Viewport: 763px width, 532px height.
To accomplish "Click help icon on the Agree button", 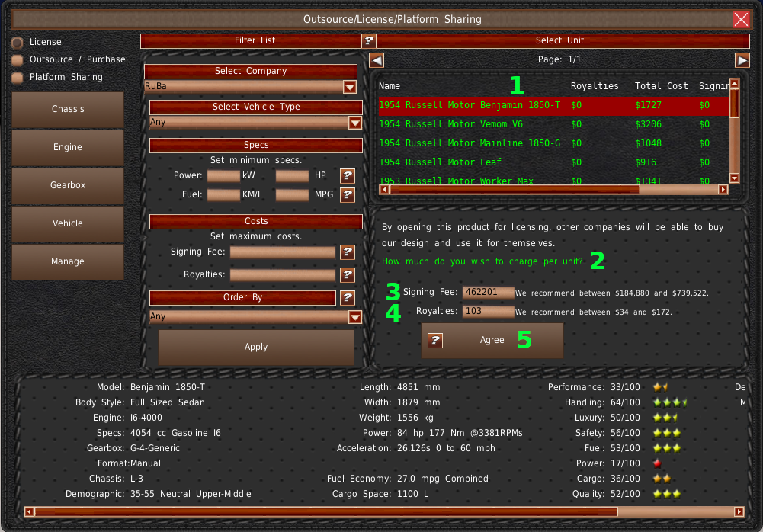I will point(435,341).
